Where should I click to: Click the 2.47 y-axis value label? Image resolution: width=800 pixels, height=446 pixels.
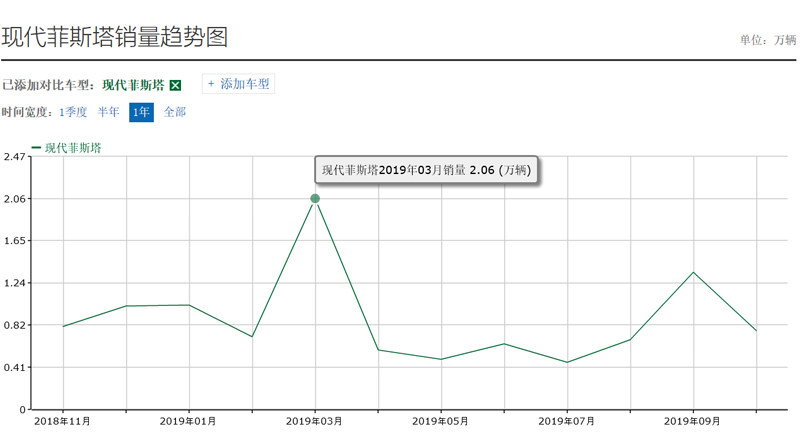(x=14, y=157)
